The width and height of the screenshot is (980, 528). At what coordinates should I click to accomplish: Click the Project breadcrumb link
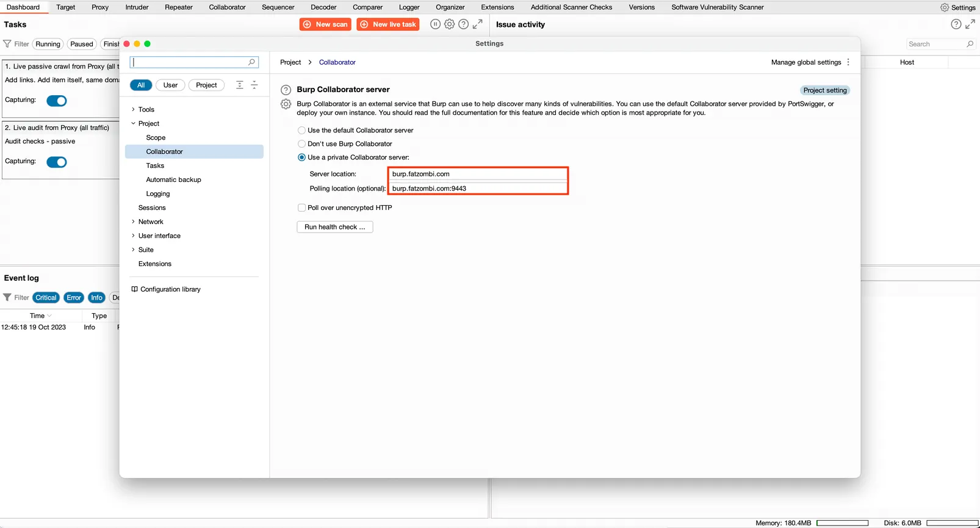(x=290, y=62)
